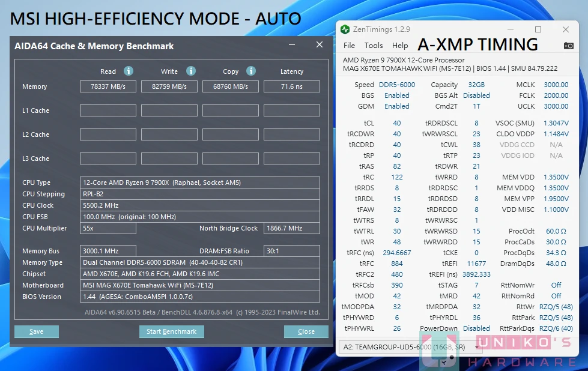This screenshot has height=371, width=588.
Task: Click CPU FSB value 100.0 MHz
Action: [x=200, y=217]
